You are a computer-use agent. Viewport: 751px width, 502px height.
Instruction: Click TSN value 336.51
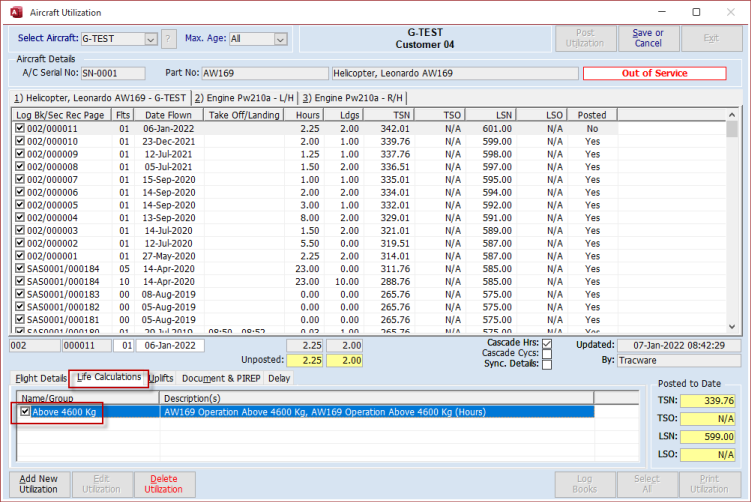[395, 167]
